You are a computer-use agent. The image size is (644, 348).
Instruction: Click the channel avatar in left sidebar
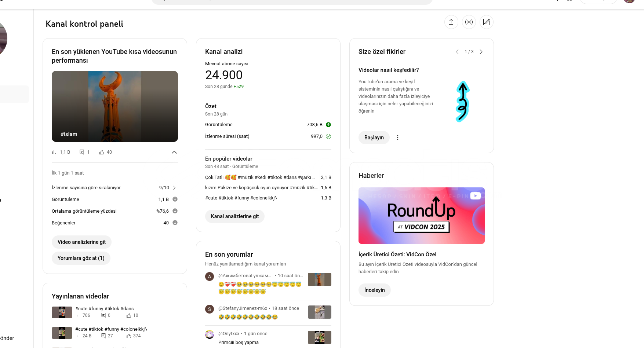[x=3, y=38]
